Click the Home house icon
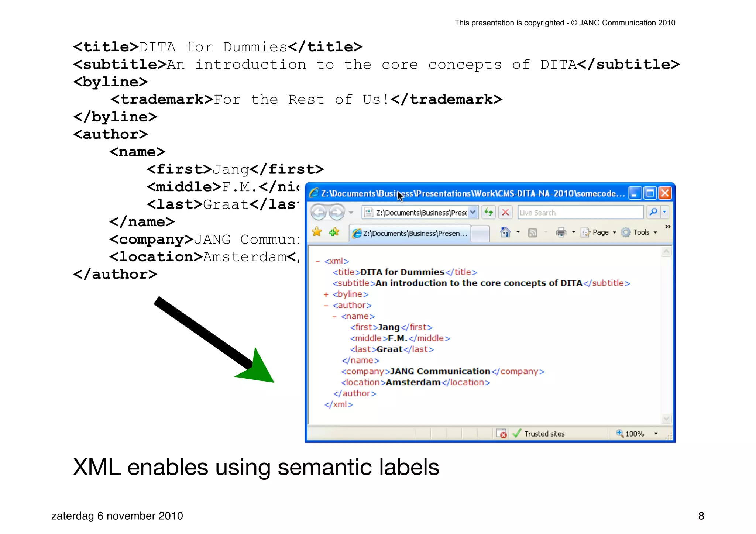 pyautogui.click(x=505, y=232)
